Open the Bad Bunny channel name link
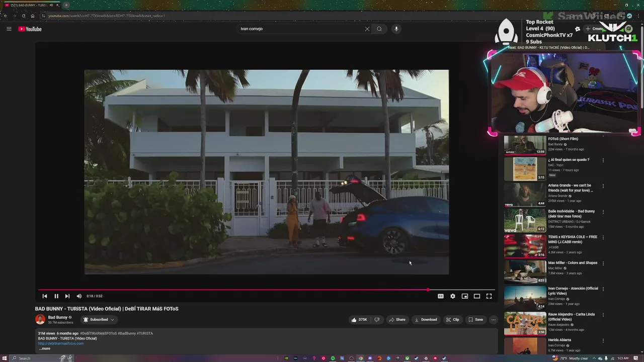 57,317
